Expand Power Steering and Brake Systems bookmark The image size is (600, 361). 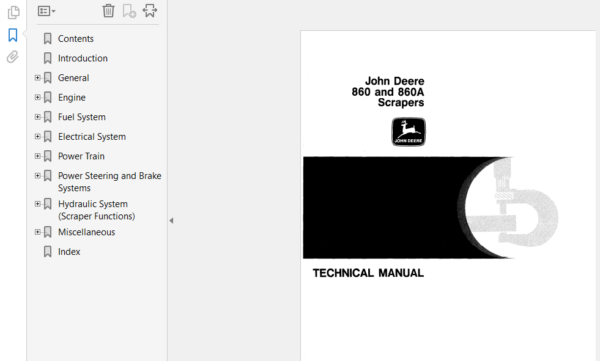click(x=38, y=176)
